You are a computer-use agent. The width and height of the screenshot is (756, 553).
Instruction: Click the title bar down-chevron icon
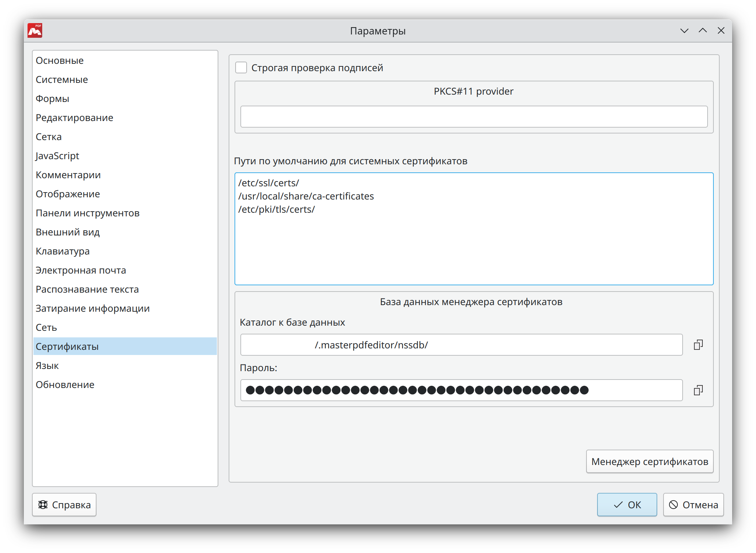684,31
